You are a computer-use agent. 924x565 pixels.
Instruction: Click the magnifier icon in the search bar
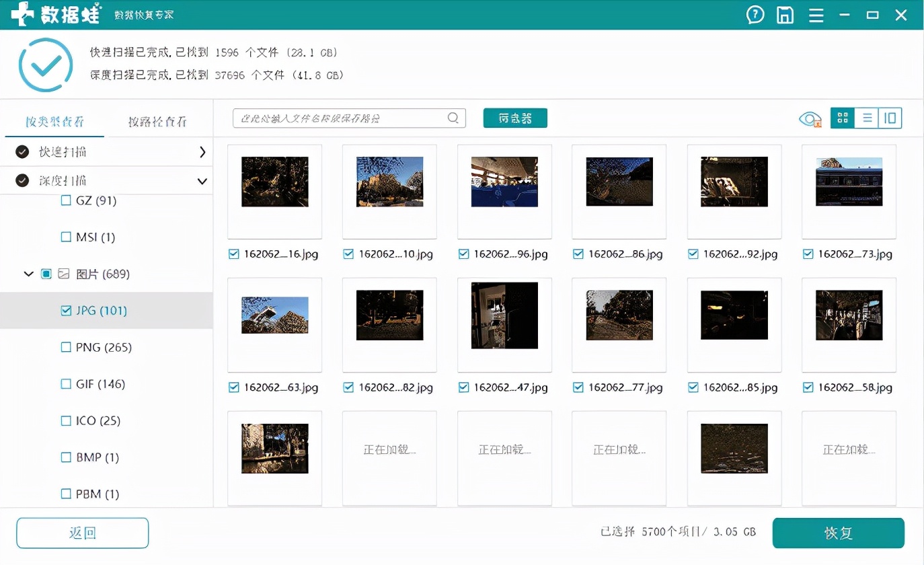pyautogui.click(x=453, y=118)
